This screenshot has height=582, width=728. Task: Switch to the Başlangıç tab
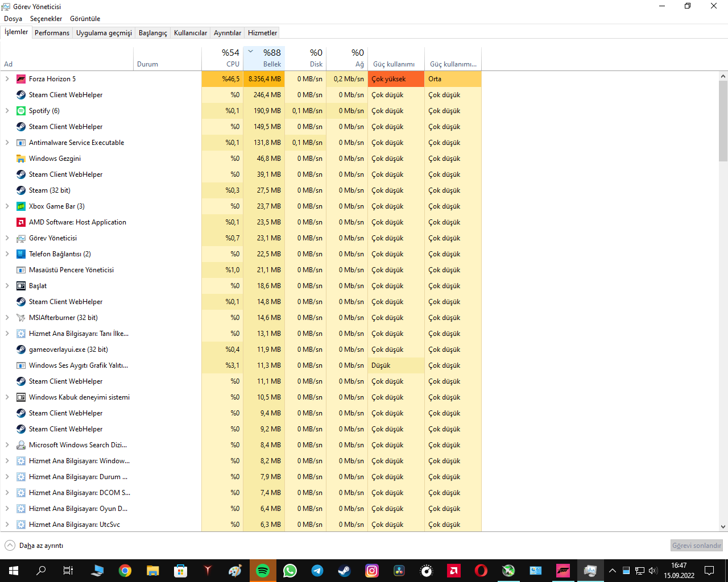(153, 33)
